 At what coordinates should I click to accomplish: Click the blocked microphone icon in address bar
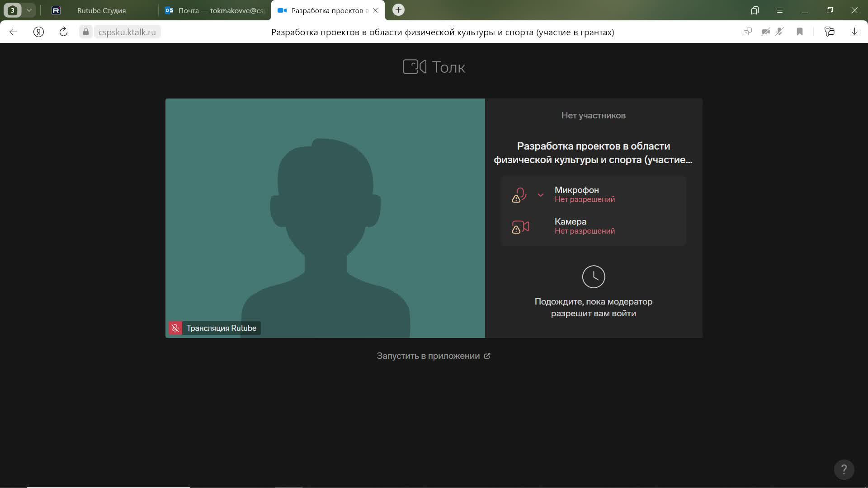point(779,32)
